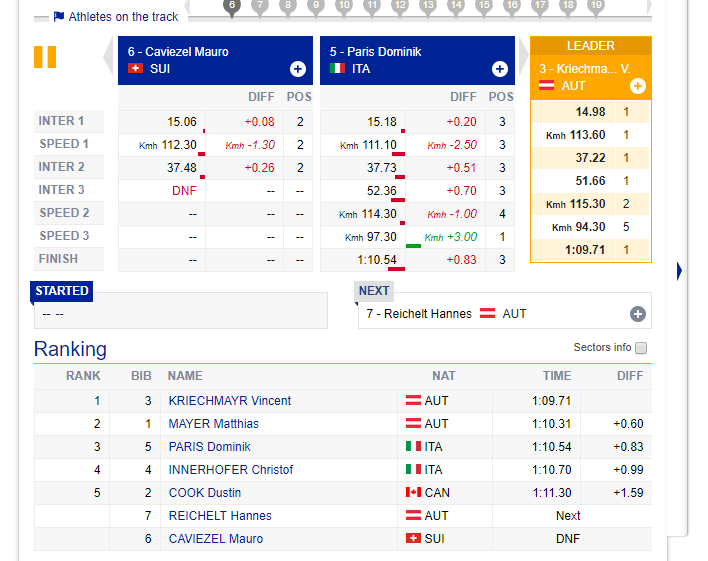Expand Caviezel Mauro details with plus icon
This screenshot has height=561, width=708.
[298, 69]
